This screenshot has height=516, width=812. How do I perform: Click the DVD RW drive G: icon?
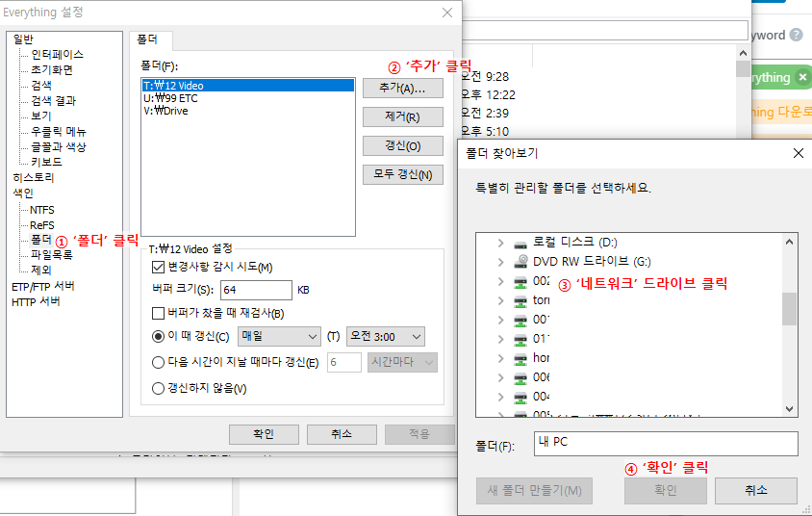pos(520,262)
